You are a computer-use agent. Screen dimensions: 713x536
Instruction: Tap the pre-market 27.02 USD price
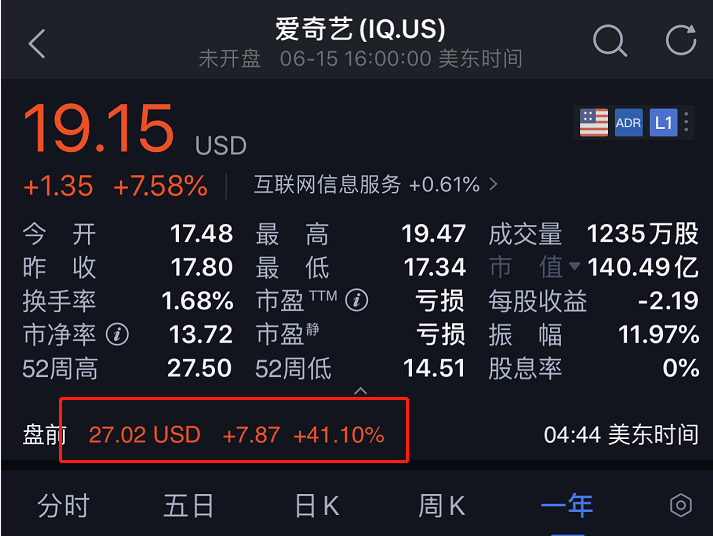(145, 435)
